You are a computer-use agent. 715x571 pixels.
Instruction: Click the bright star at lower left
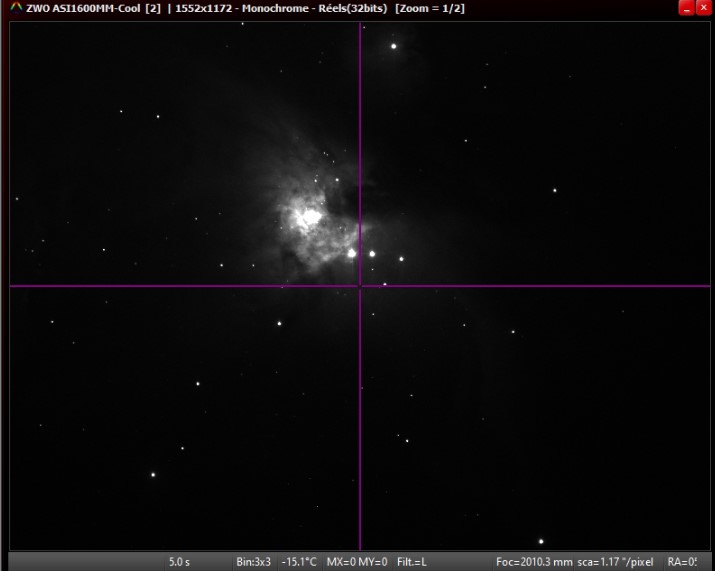tap(153, 475)
